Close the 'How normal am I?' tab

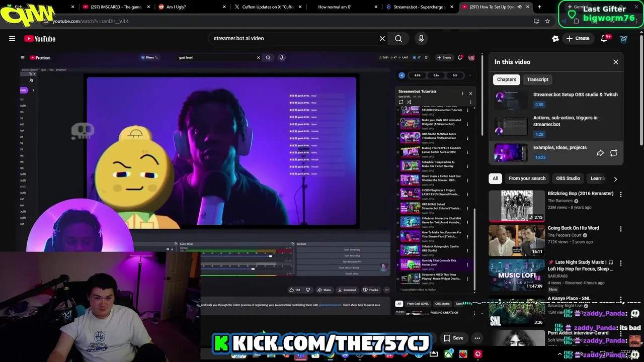pos(376,7)
